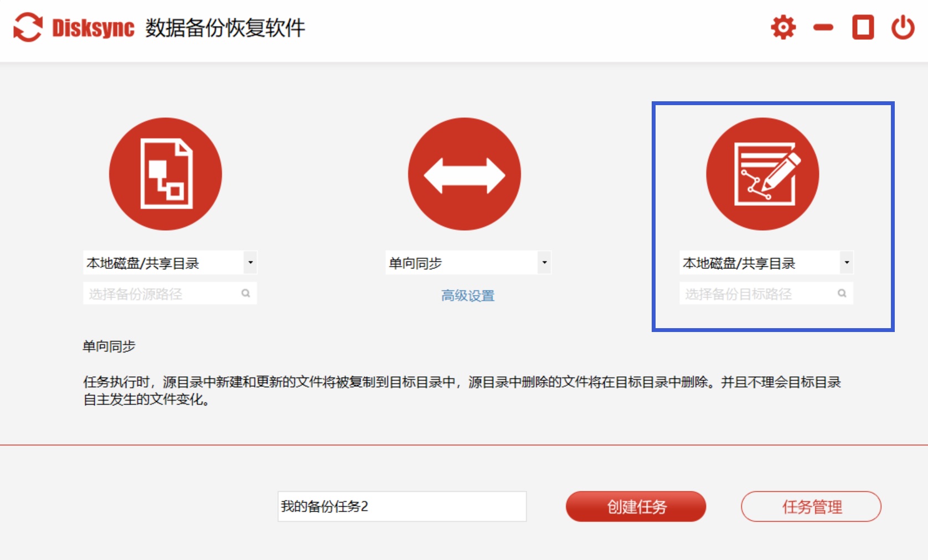This screenshot has width=928, height=560.
Task: Click the 任务管理 button
Action: pyautogui.click(x=811, y=506)
